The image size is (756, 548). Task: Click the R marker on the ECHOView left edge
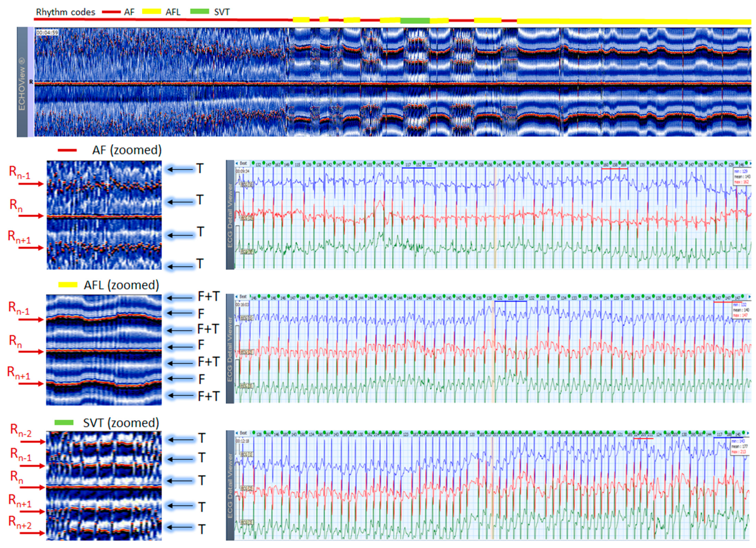point(31,82)
